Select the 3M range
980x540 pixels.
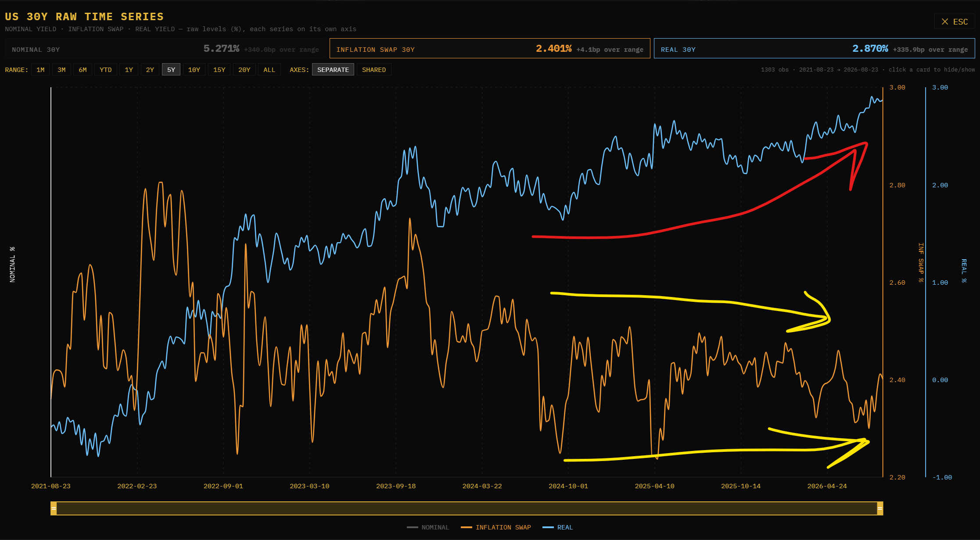[61, 70]
